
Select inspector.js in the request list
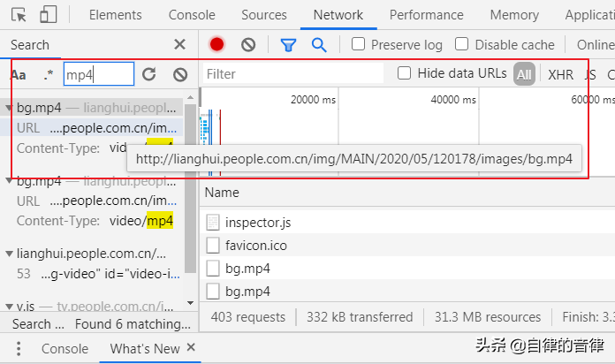click(257, 223)
